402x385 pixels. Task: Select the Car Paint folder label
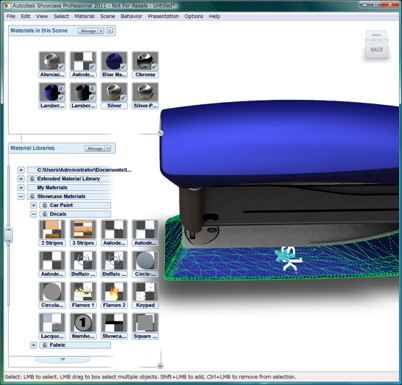click(61, 205)
